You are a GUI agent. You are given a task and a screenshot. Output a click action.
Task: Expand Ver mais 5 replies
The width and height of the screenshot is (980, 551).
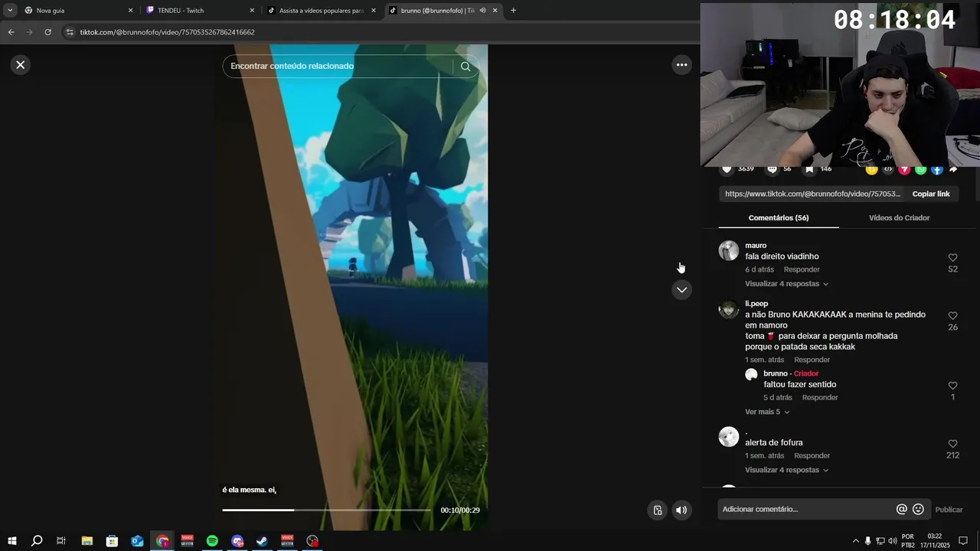pyautogui.click(x=767, y=412)
